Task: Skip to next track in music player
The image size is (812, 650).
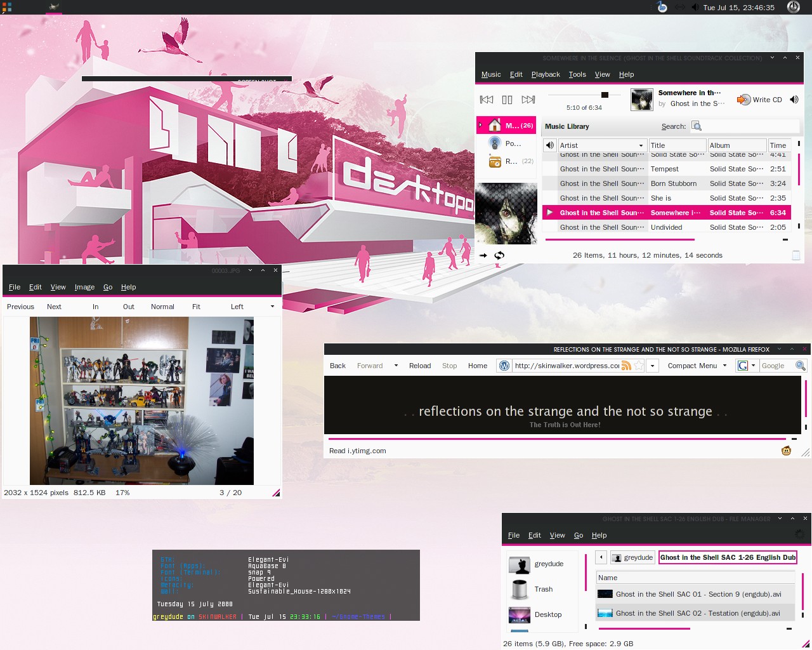Action: pyautogui.click(x=528, y=100)
